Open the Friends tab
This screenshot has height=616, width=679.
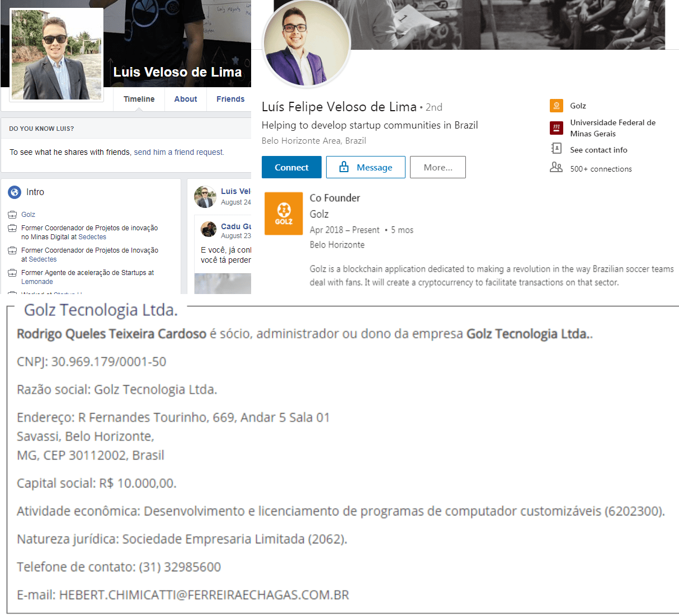click(230, 99)
